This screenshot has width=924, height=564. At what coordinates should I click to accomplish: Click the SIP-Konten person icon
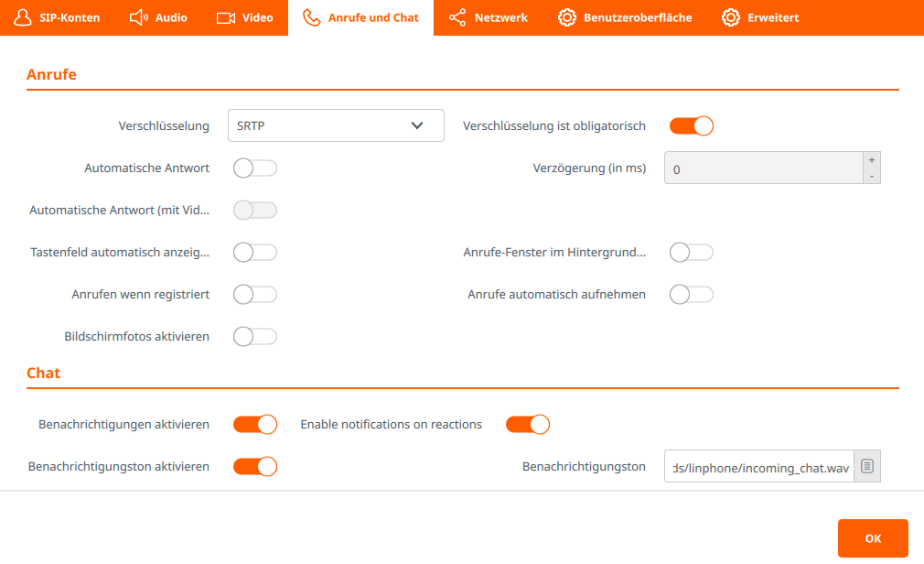[23, 17]
